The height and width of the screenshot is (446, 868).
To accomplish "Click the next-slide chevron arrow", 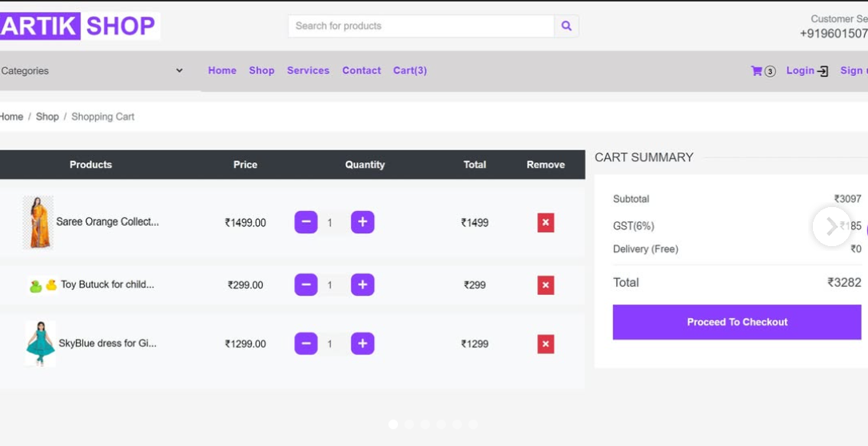I will click(x=831, y=226).
